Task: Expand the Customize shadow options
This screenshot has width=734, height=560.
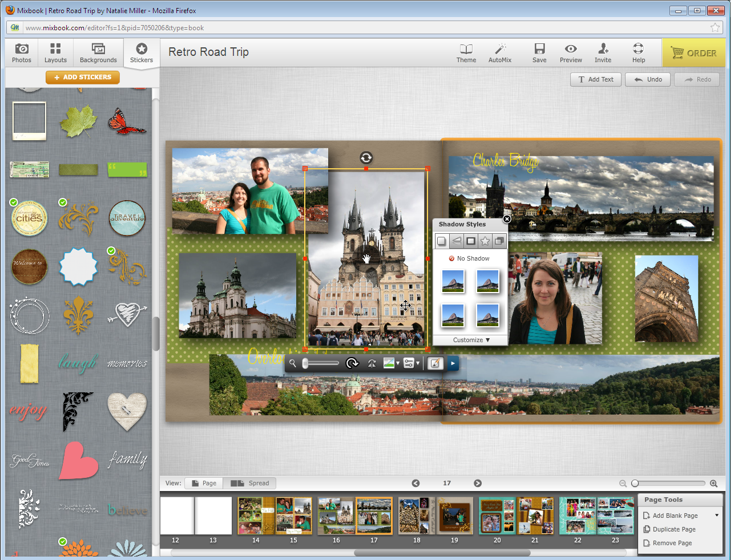Action: point(470,340)
